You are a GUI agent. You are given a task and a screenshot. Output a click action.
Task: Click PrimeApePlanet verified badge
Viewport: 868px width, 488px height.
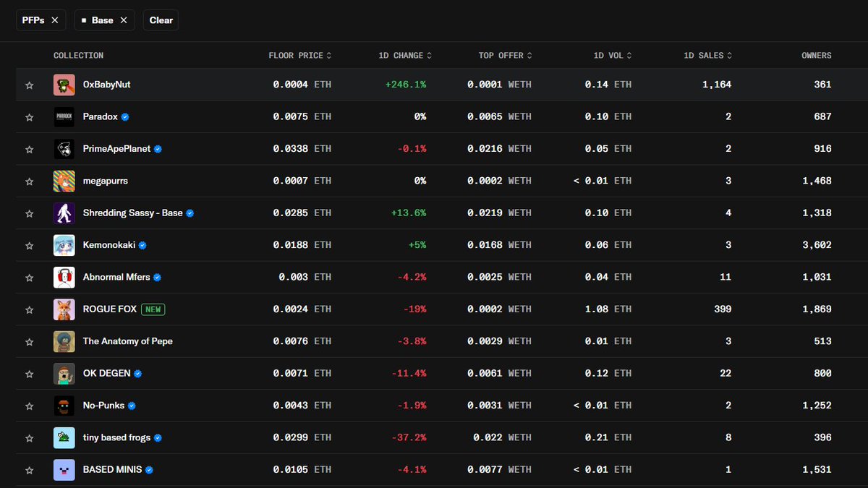158,149
